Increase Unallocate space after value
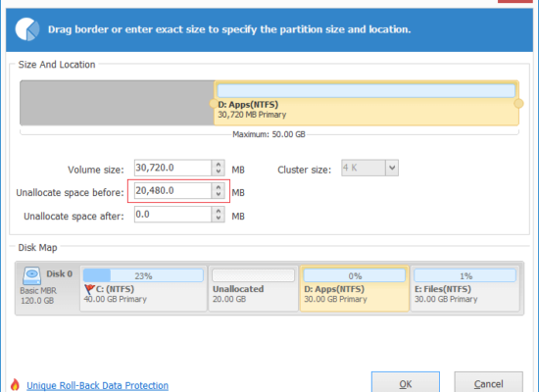The width and height of the screenshot is (539, 392). tap(219, 211)
